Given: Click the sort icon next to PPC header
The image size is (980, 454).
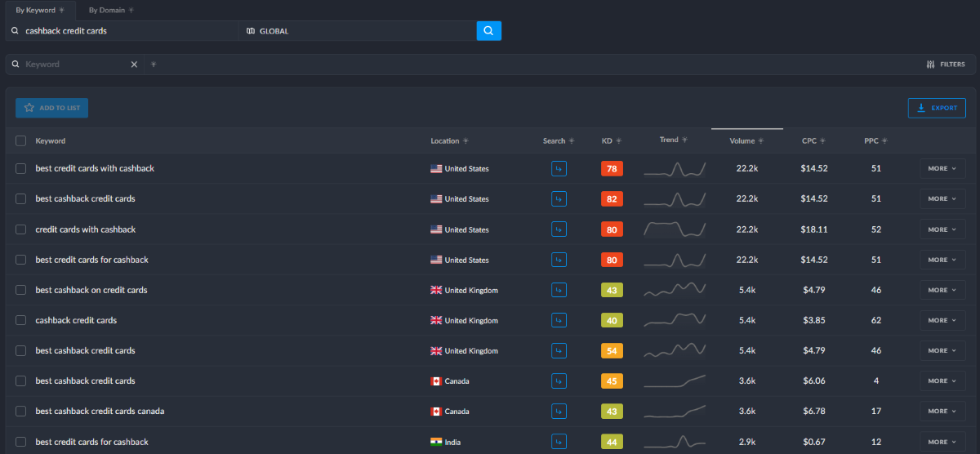Looking at the screenshot, I should coord(884,141).
